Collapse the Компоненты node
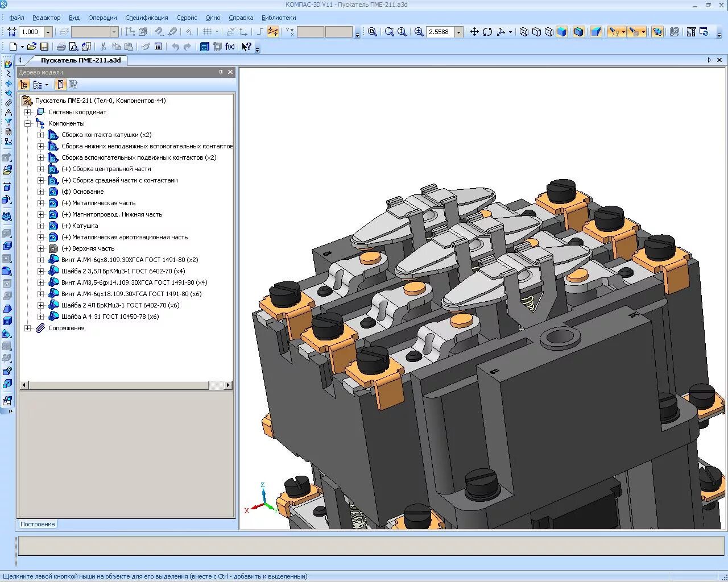The width and height of the screenshot is (728, 582). 27,123
